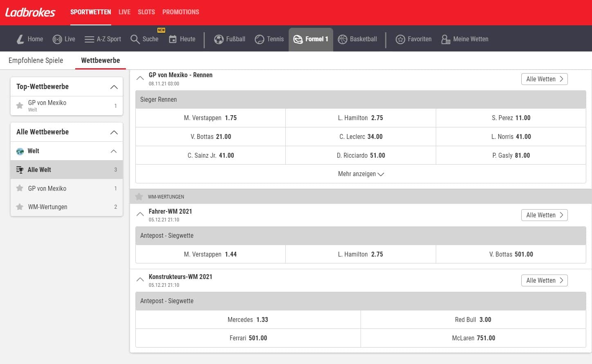Collapse the Fahrer-WM 2021 event

coord(140,214)
